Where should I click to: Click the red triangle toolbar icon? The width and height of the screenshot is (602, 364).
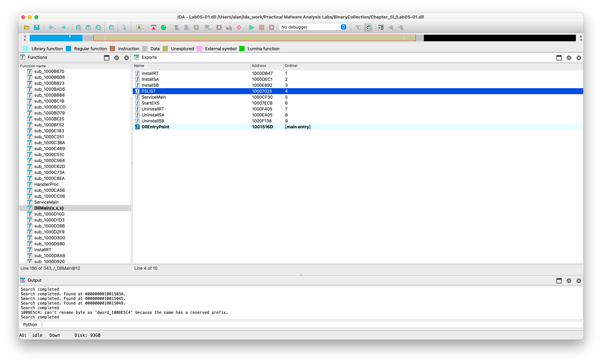click(153, 27)
